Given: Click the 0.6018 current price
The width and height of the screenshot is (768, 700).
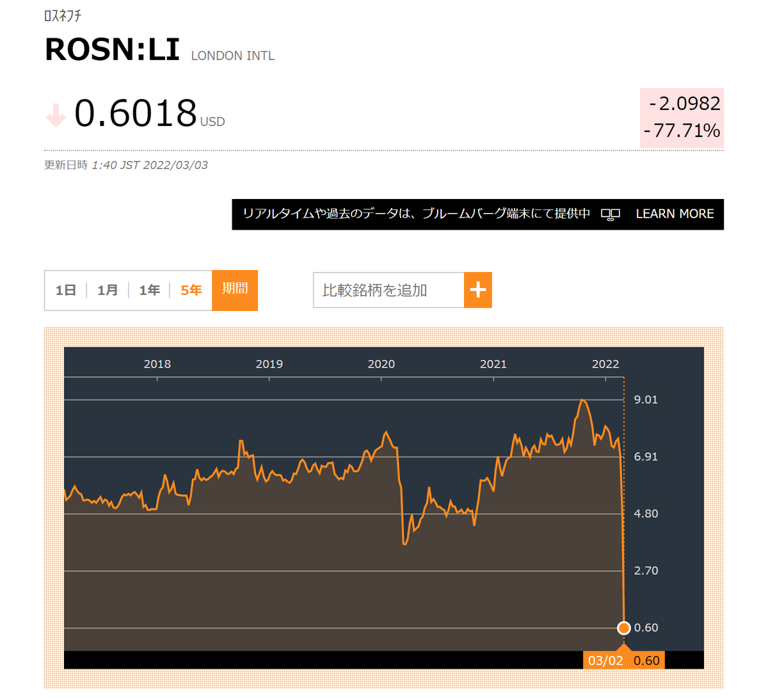Looking at the screenshot, I should click(x=136, y=113).
